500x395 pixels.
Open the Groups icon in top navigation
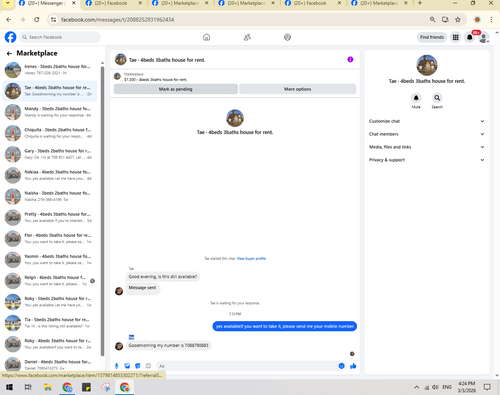click(287, 37)
